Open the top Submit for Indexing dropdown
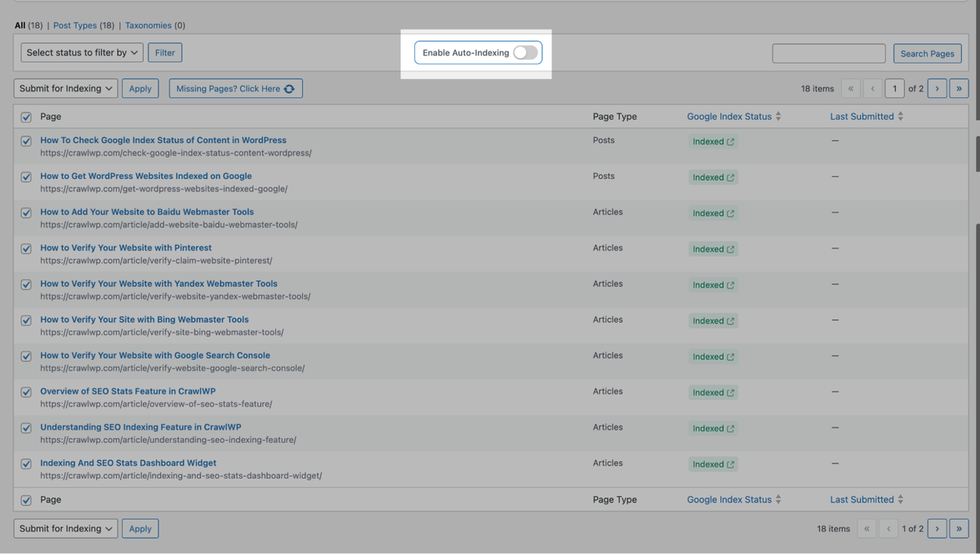Image resolution: width=980 pixels, height=554 pixels. pyautogui.click(x=65, y=88)
